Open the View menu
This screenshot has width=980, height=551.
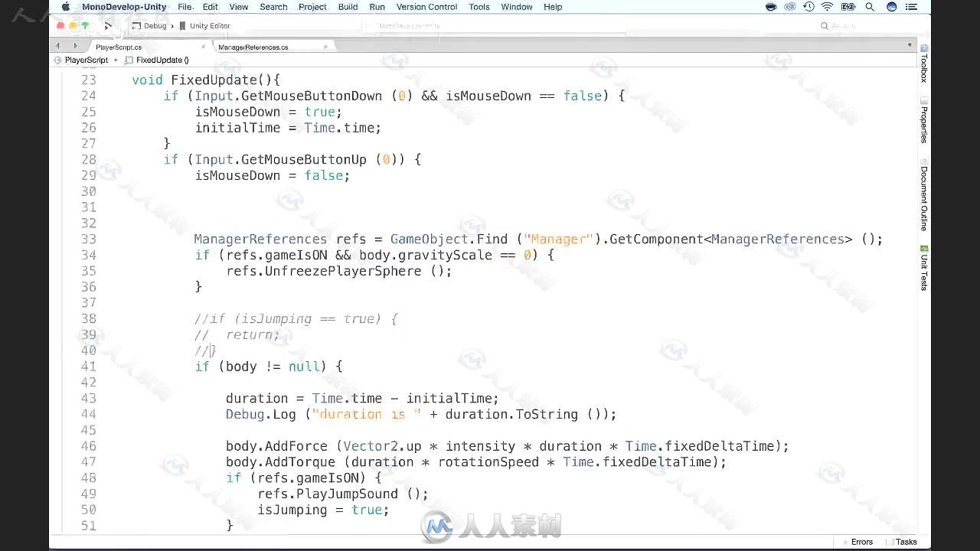coord(239,7)
